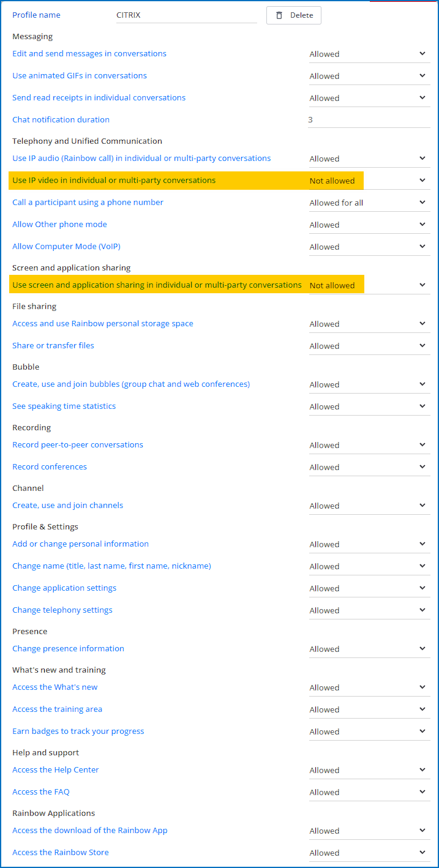
Task: Open dropdown for Change presence information
Action: pos(369,649)
